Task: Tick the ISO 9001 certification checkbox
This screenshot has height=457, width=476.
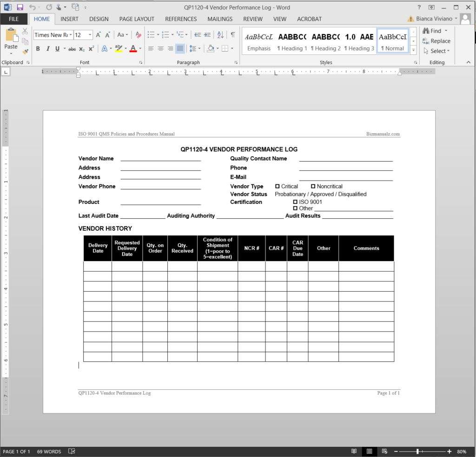Action: [x=295, y=202]
